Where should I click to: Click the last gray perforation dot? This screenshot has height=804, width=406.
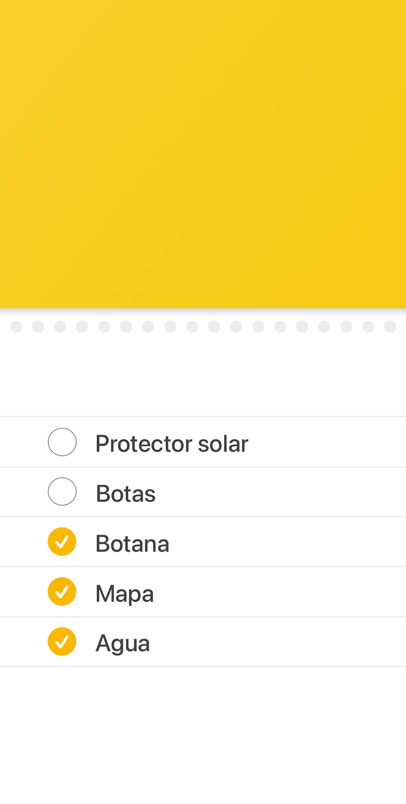click(x=390, y=327)
